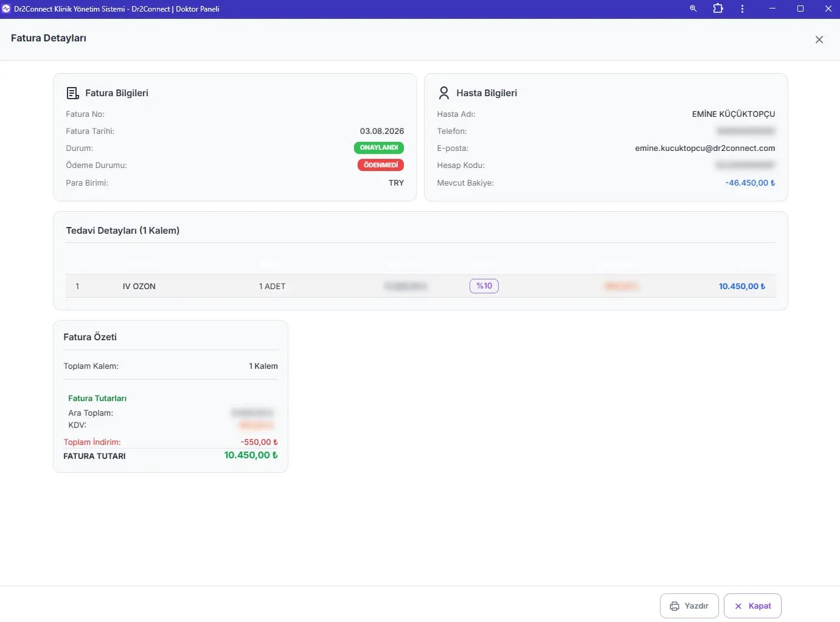Maximize the Dr2Connect window
840x622 pixels.
click(x=800, y=9)
